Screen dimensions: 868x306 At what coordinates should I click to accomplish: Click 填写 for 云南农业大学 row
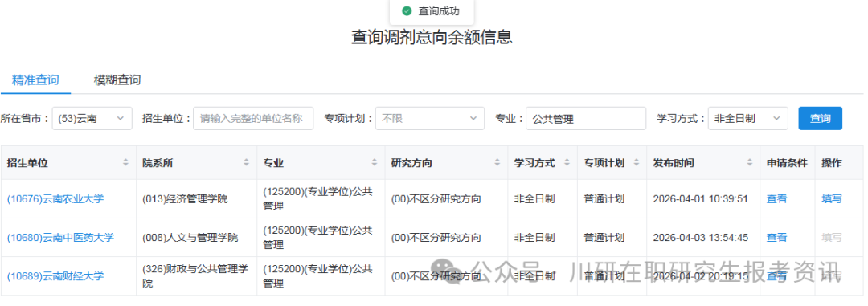click(832, 198)
